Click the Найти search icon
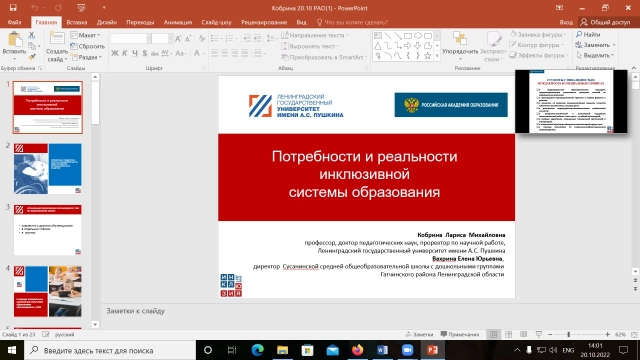640x360 pixels. [588, 34]
